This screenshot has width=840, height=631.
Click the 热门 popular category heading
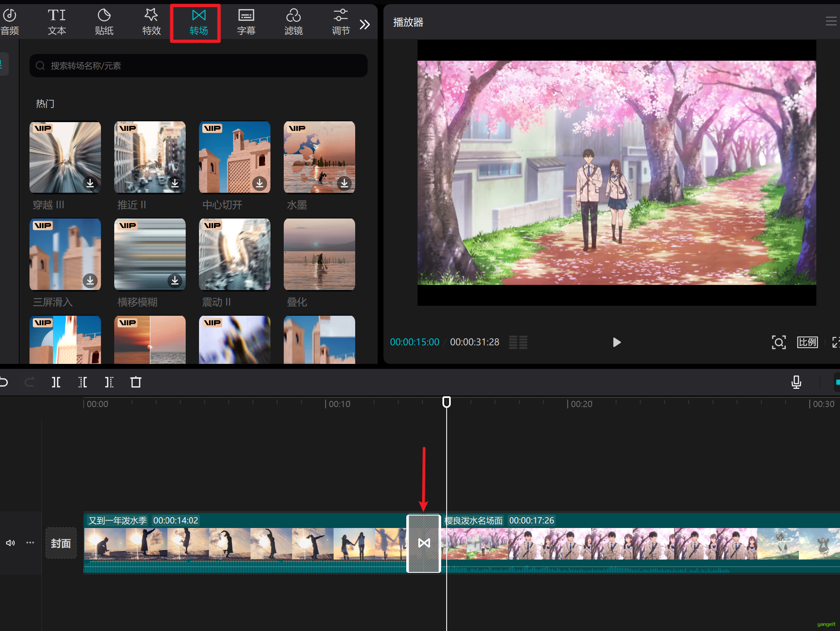point(45,103)
